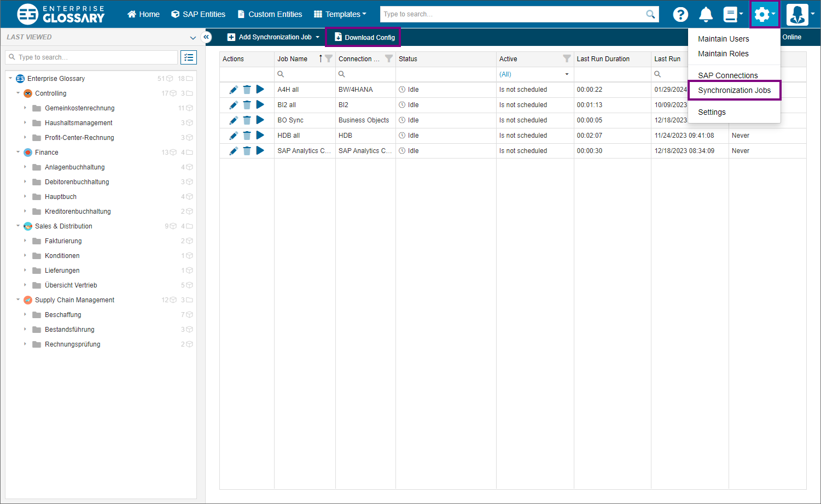Viewport: 821px width, 504px height.
Task: Open the user profile avatar menu
Action: pyautogui.click(x=797, y=15)
